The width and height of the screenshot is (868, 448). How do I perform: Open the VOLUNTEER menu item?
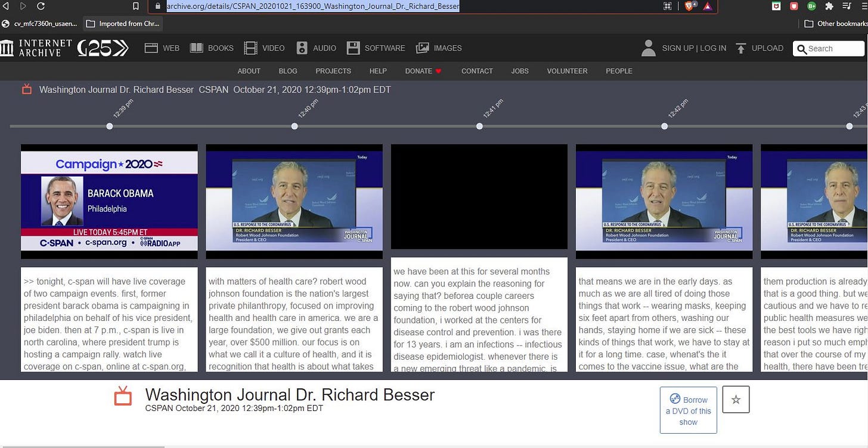pyautogui.click(x=567, y=71)
